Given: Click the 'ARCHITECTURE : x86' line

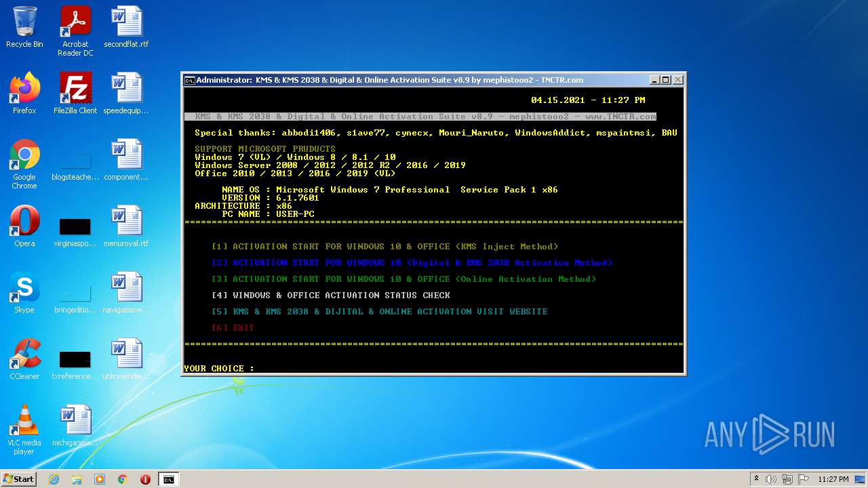Looking at the screenshot, I should click(243, 206).
